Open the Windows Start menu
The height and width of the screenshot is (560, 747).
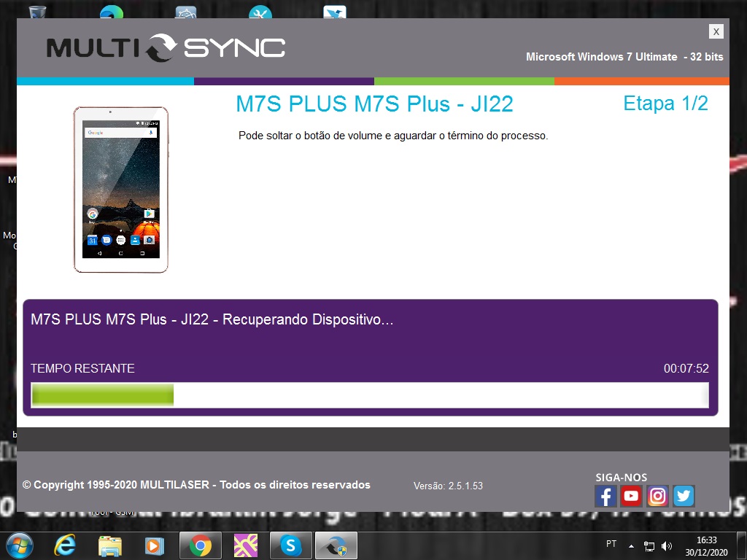[x=20, y=545]
